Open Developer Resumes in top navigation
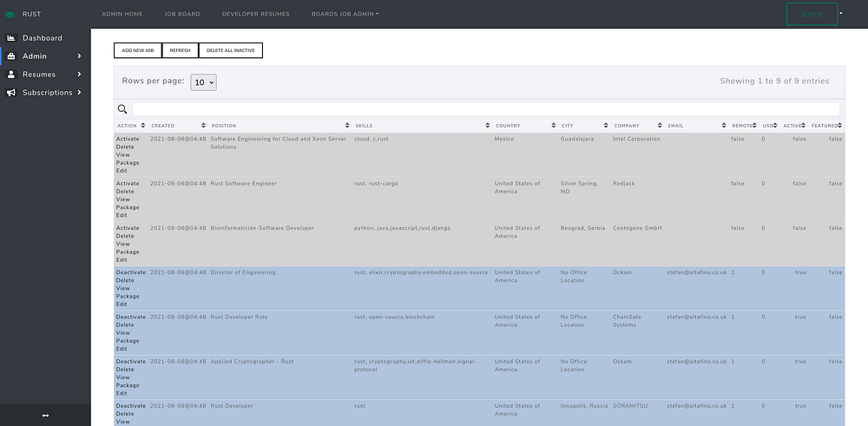 tap(255, 14)
